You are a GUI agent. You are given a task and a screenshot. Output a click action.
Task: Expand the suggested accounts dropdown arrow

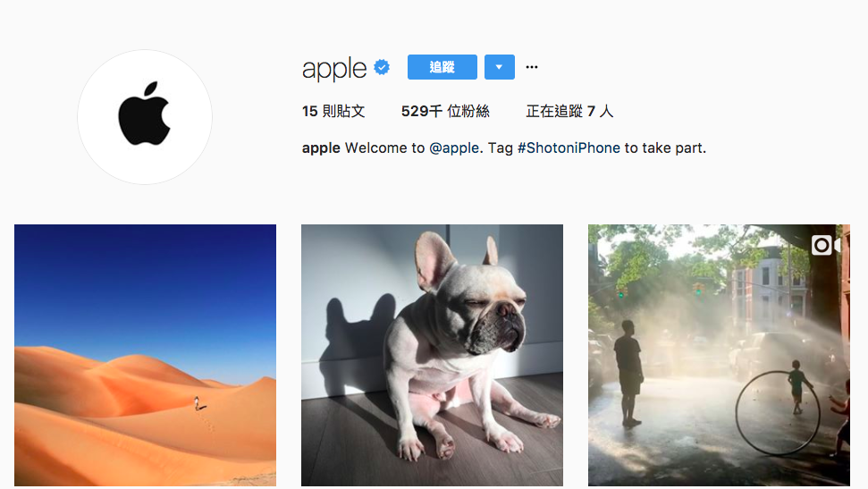(x=500, y=67)
